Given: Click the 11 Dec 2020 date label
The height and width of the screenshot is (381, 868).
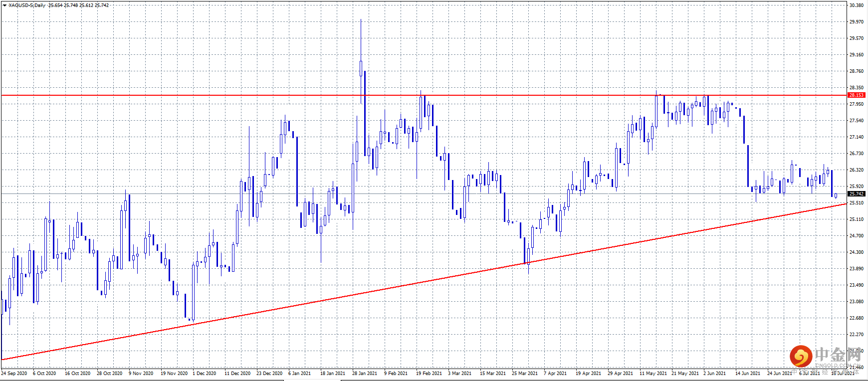Looking at the screenshot, I should pos(237,374).
